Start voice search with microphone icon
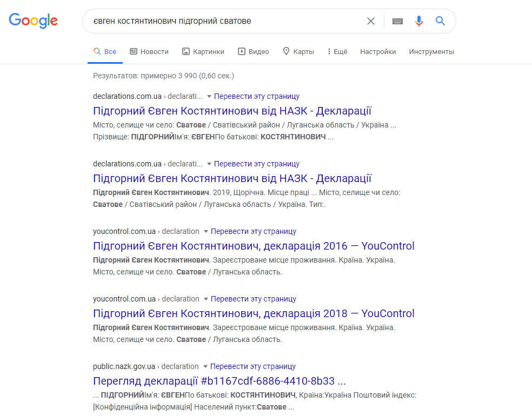Image resolution: width=532 pixels, height=416 pixels. 419,21
